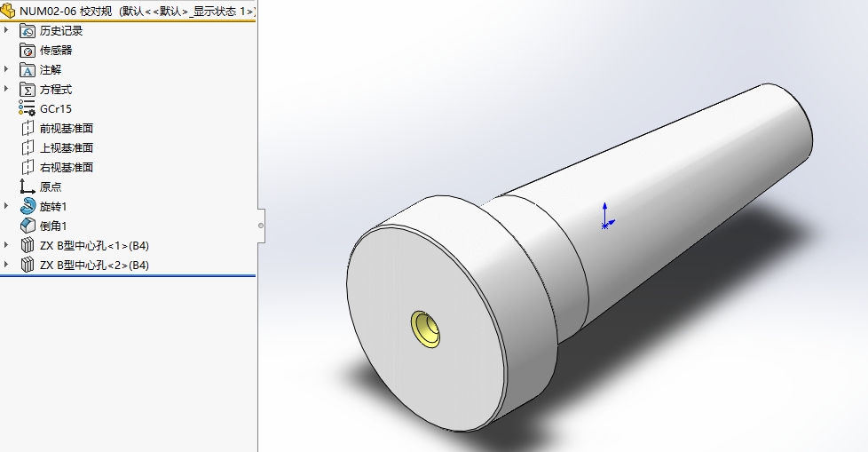Click the 历史记录 folder icon
This screenshot has width=868, height=452.
click(28, 31)
